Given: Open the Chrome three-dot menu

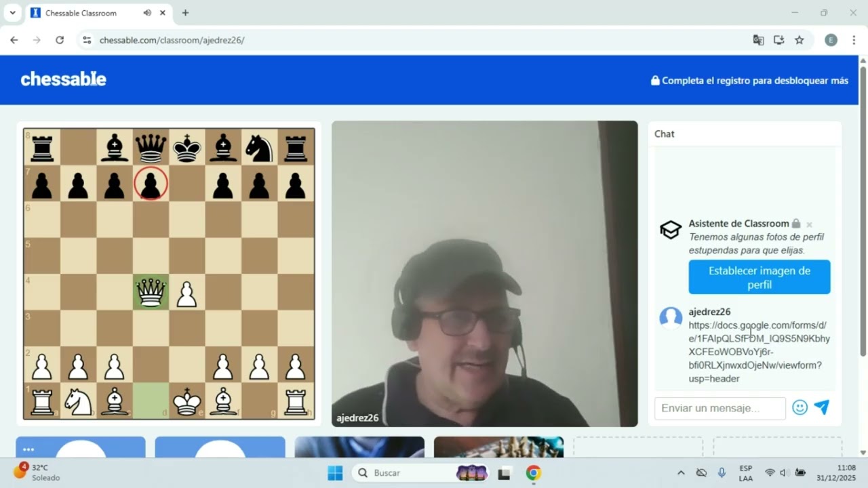Looking at the screenshot, I should [852, 40].
